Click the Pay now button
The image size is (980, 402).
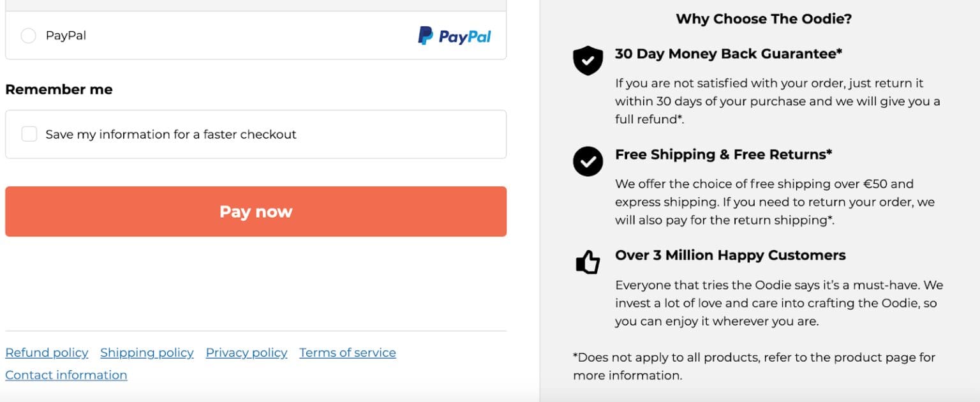255,211
